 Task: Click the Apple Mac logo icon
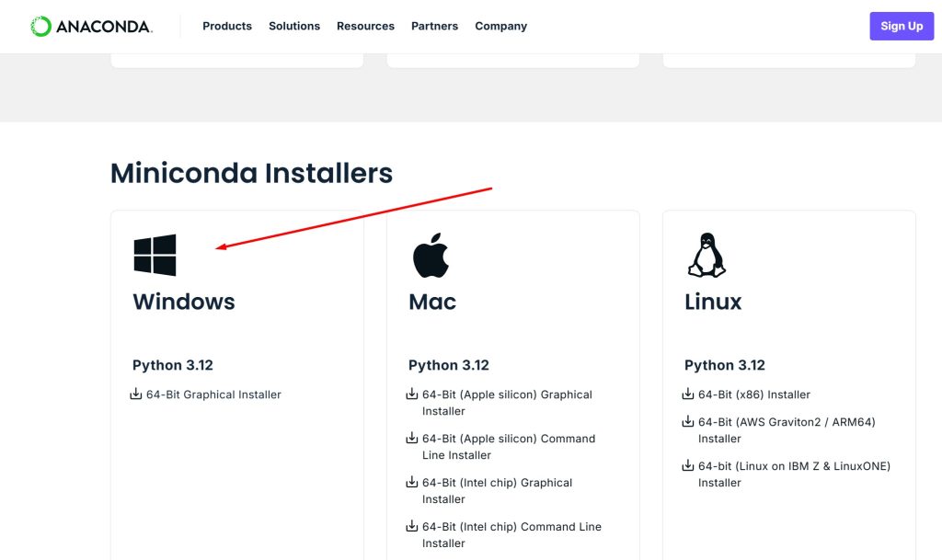coord(431,255)
